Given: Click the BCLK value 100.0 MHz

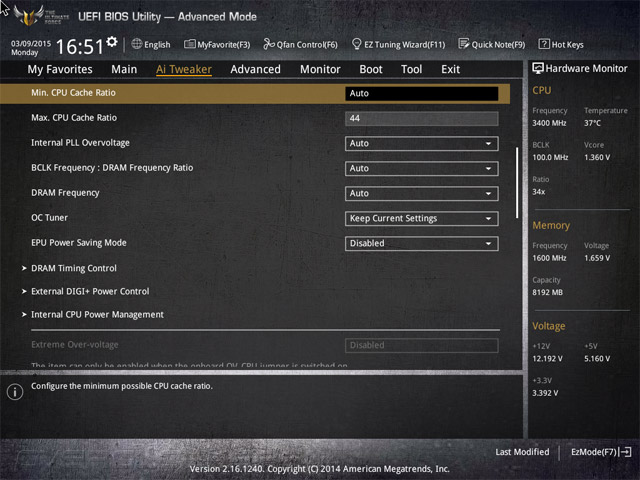Looking at the screenshot, I should click(550, 157).
